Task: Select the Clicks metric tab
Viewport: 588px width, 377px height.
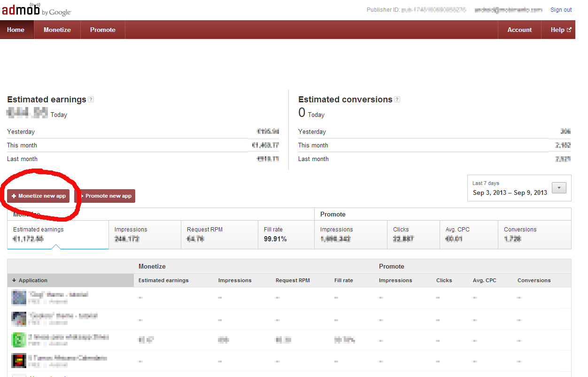Action: pyautogui.click(x=414, y=235)
